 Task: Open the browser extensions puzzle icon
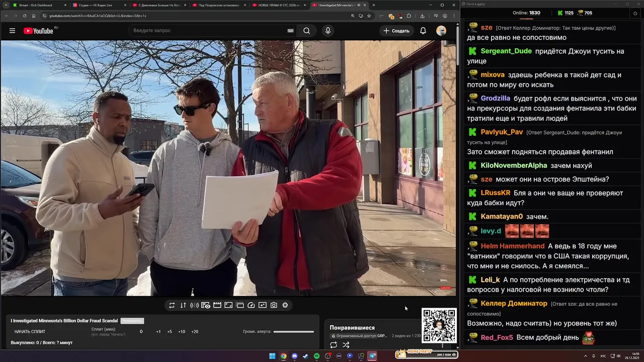(x=409, y=16)
